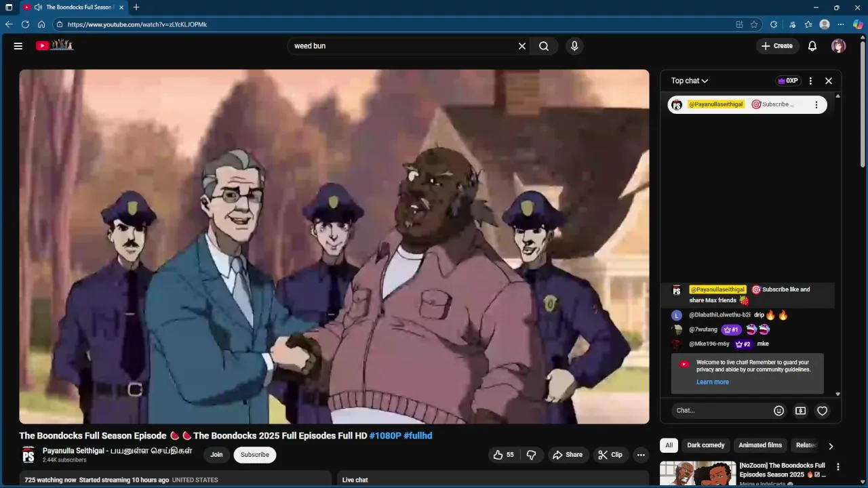Open the YouTube hamburger guide menu

18,46
